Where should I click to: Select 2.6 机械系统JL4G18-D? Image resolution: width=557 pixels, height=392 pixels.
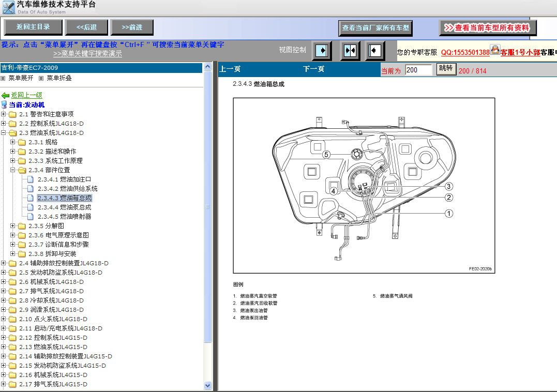52,282
